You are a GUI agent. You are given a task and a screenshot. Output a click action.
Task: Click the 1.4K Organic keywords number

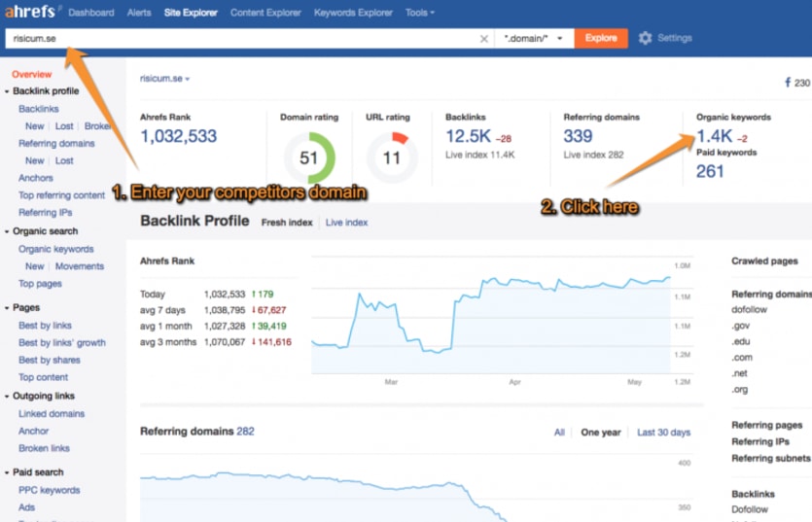[x=714, y=135]
